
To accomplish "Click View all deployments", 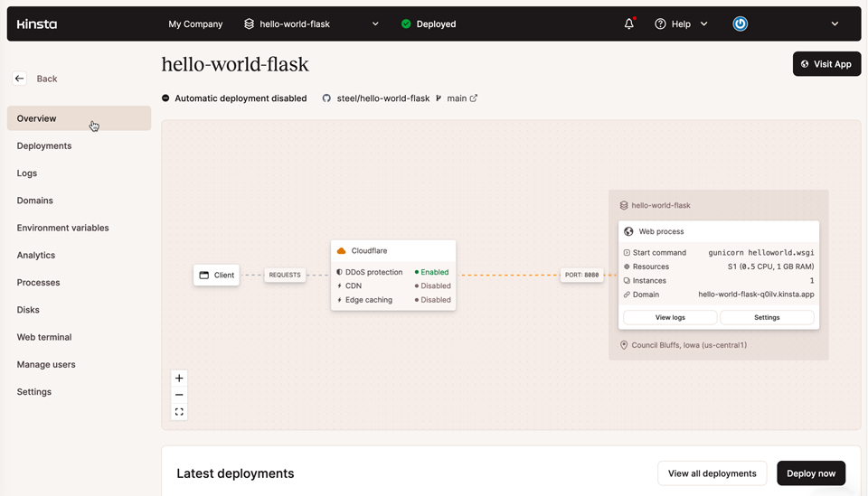I will pos(712,473).
